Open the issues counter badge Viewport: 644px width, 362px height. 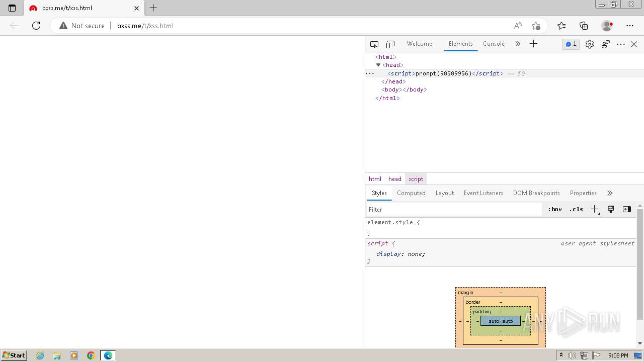click(571, 44)
